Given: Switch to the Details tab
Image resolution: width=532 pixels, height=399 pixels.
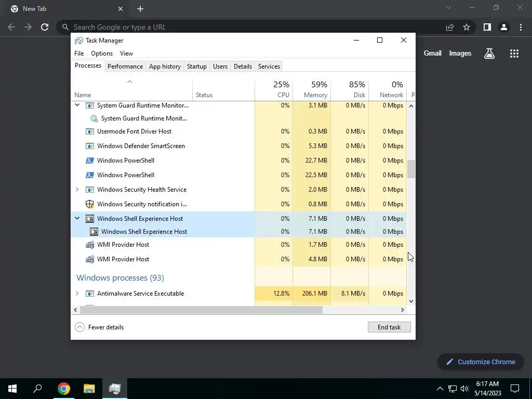Looking at the screenshot, I should 243,66.
